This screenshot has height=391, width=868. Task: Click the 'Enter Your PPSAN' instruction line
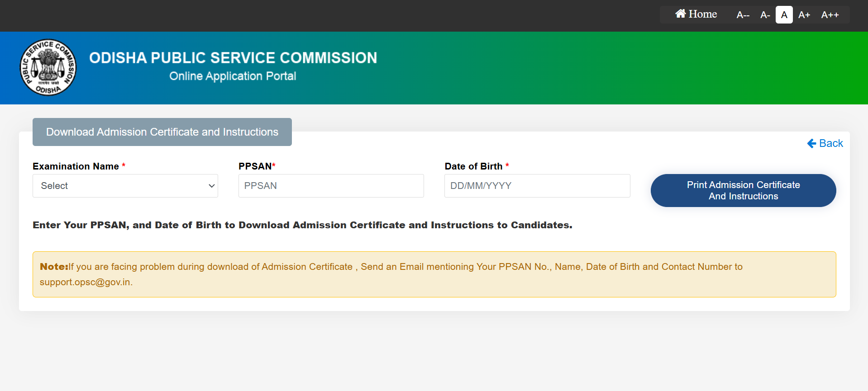coord(302,225)
